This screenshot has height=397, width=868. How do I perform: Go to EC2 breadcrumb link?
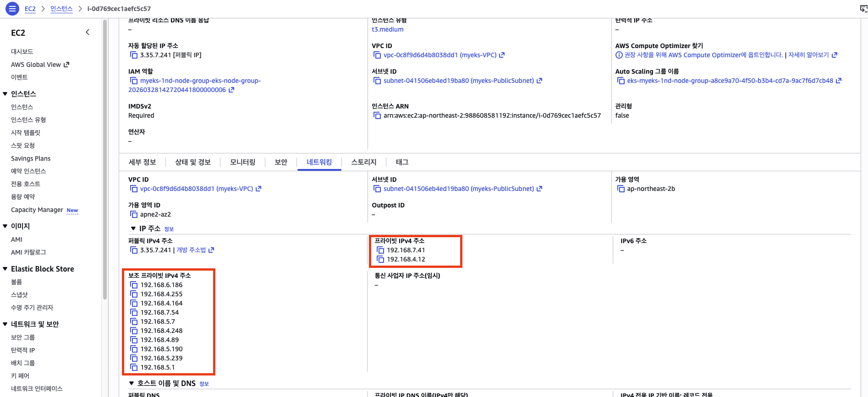point(30,9)
